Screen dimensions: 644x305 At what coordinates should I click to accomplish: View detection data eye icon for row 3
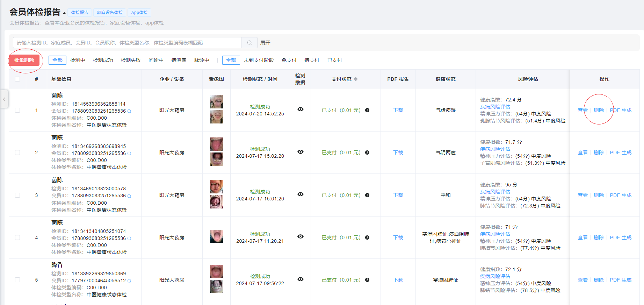(x=301, y=194)
